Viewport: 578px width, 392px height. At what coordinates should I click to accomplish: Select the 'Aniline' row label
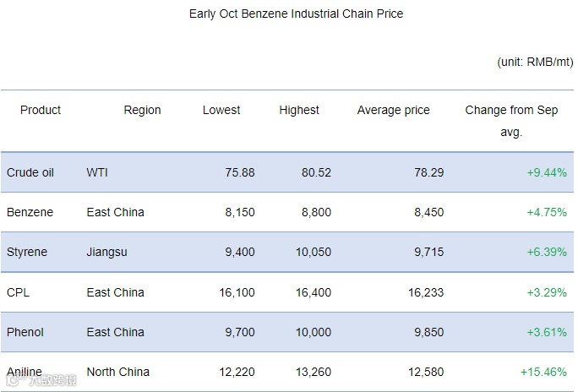point(27,372)
